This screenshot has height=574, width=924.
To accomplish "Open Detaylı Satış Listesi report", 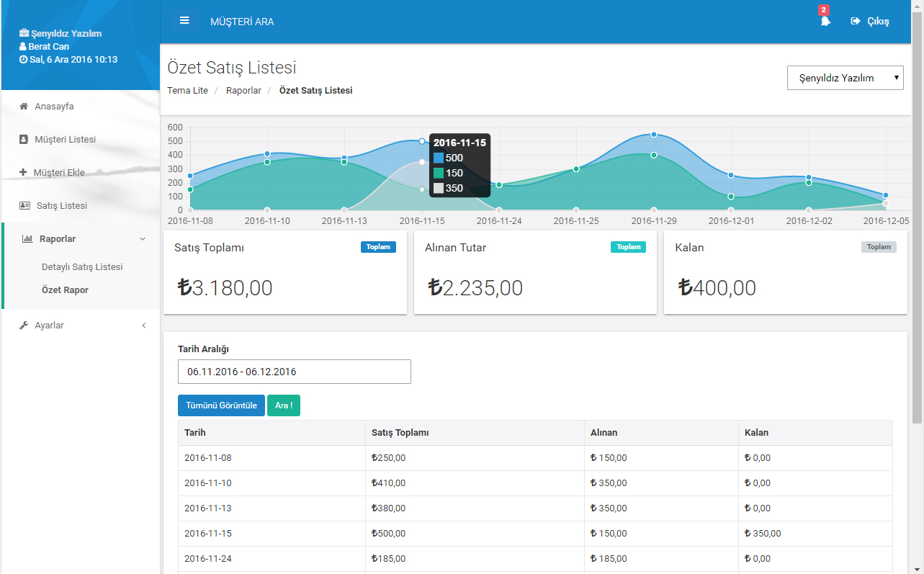I will (x=82, y=267).
